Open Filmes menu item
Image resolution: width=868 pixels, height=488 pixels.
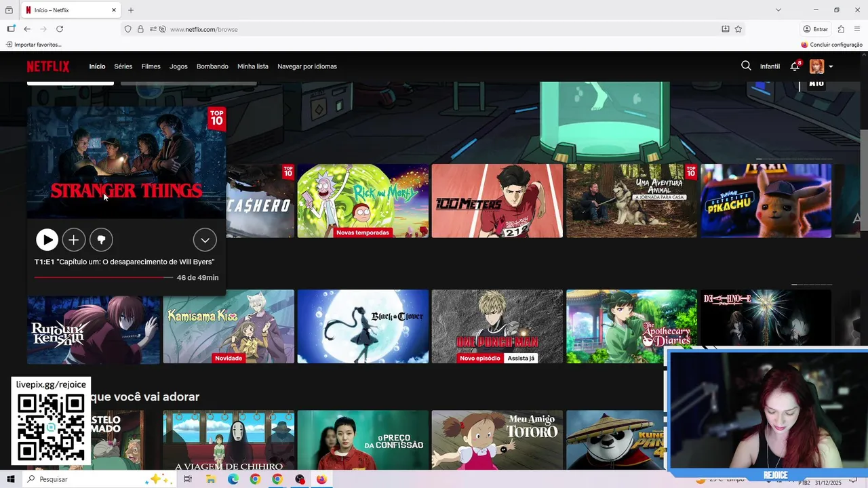(151, 66)
